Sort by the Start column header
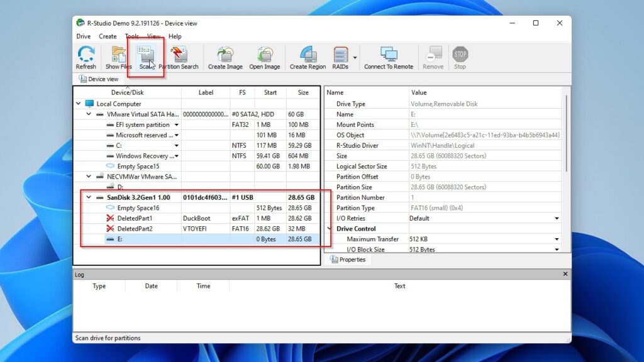The image size is (644, 362). click(x=270, y=92)
